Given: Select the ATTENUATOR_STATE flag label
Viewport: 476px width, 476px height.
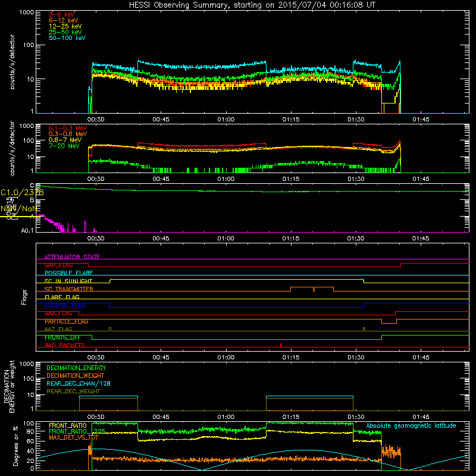Looking at the screenshot, I should pyautogui.click(x=72, y=257).
